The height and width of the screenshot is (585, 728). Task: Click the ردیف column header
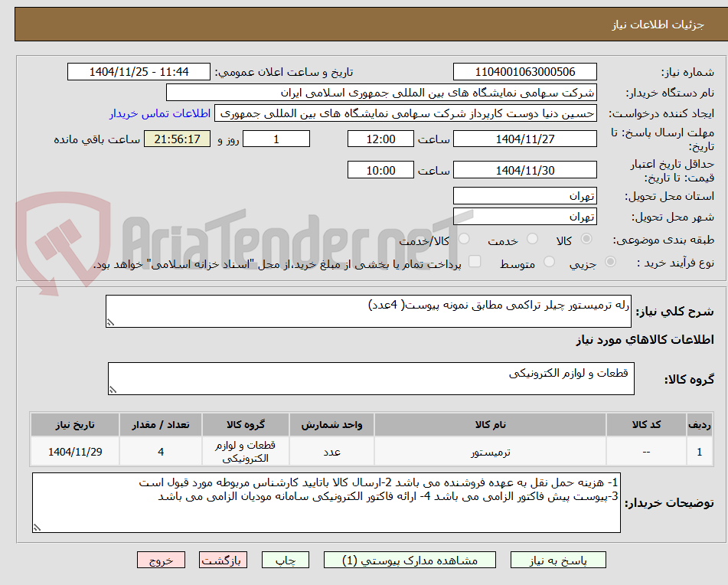[700, 425]
